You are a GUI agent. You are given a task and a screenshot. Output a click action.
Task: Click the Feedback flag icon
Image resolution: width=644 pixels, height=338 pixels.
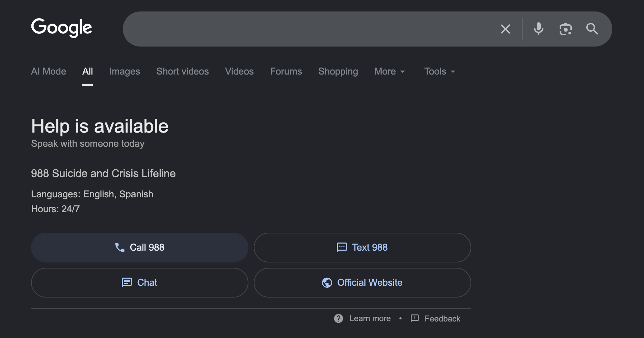pyautogui.click(x=415, y=318)
